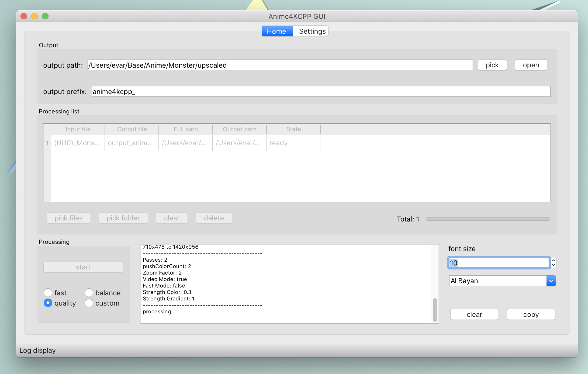Click the output prefix text field
Viewport: 588px width, 374px height.
pyautogui.click(x=321, y=92)
